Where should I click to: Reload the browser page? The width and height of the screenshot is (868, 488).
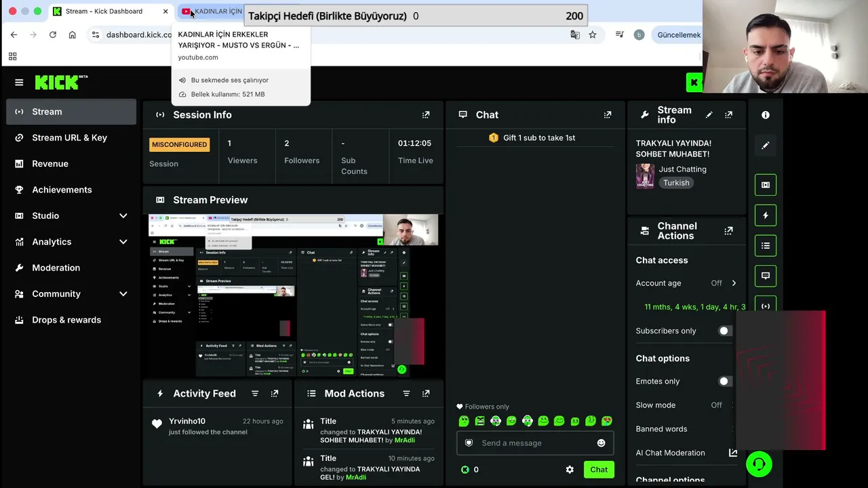pos(52,35)
